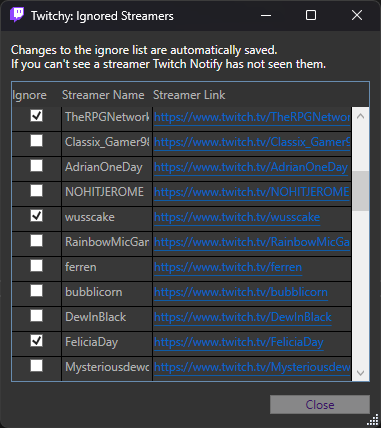Click the scrollbar down arrow
381x428 pixels.
point(360,373)
